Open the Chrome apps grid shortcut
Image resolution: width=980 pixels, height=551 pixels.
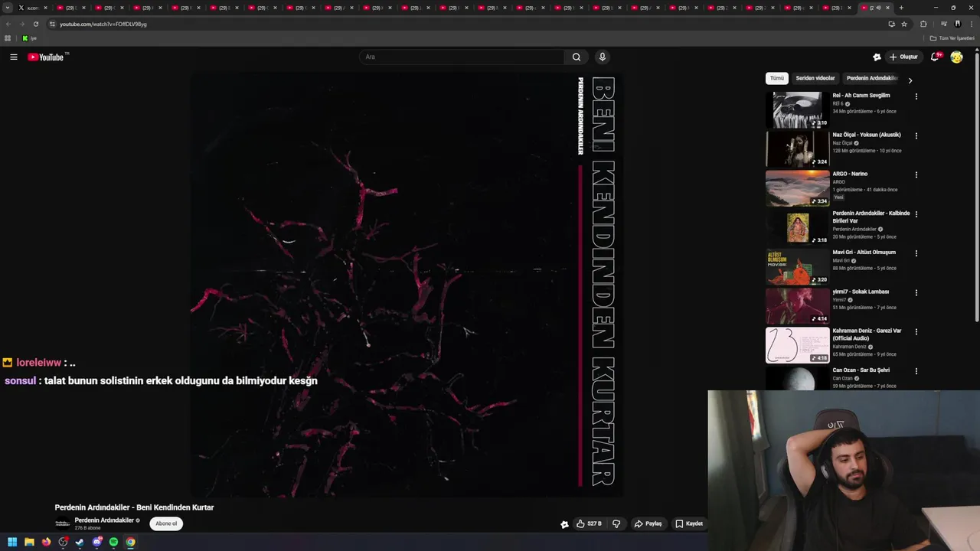pos(8,38)
